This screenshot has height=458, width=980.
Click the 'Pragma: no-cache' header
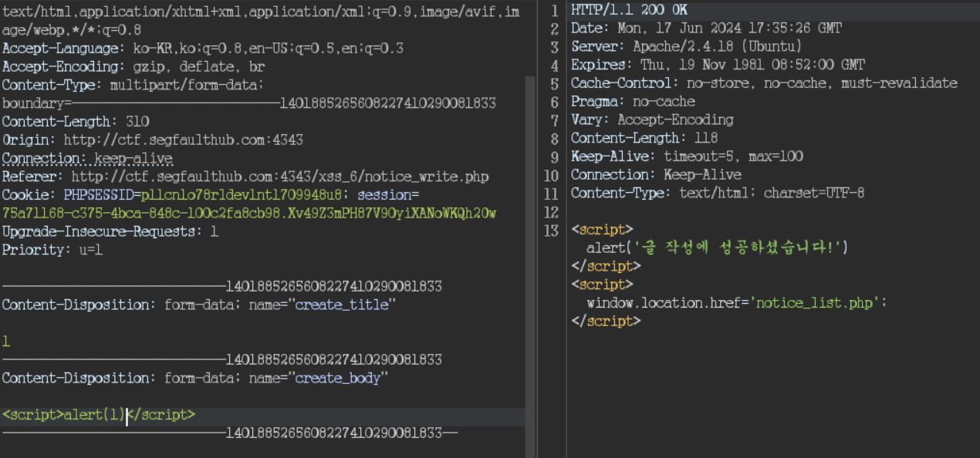633,102
